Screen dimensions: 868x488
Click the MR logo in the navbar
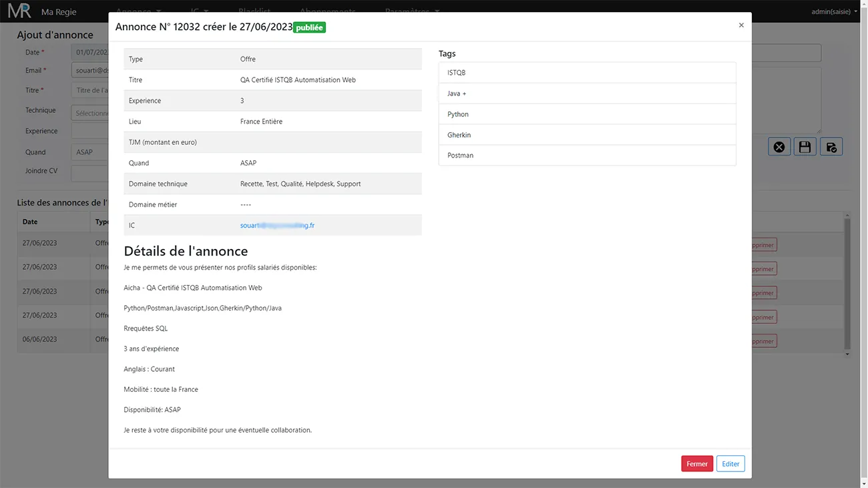pyautogui.click(x=19, y=11)
